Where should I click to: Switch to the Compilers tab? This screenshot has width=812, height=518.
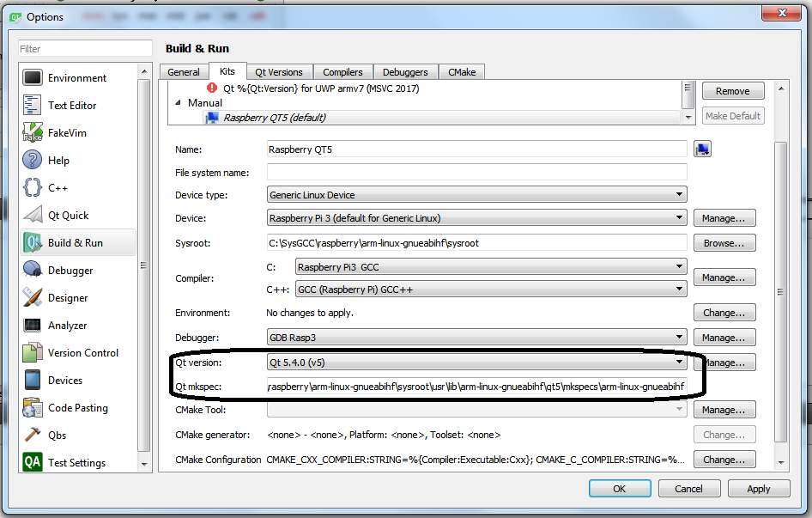pyautogui.click(x=342, y=72)
